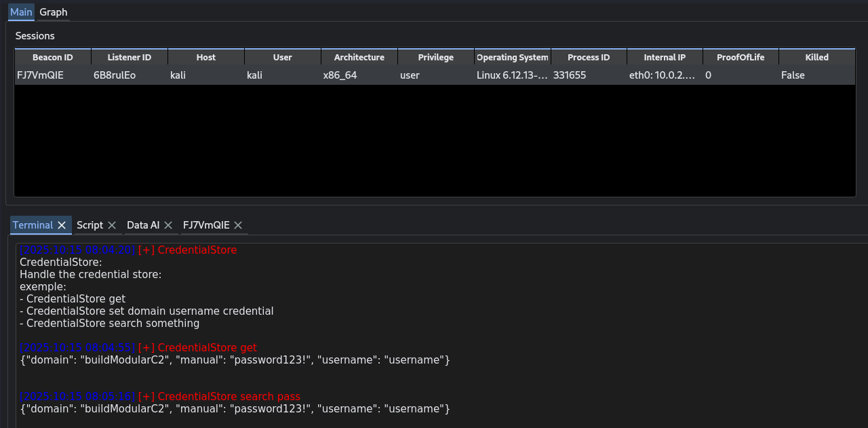Click the Internal IP cell showing eth0
The width and height of the screenshot is (868, 428).
662,75
